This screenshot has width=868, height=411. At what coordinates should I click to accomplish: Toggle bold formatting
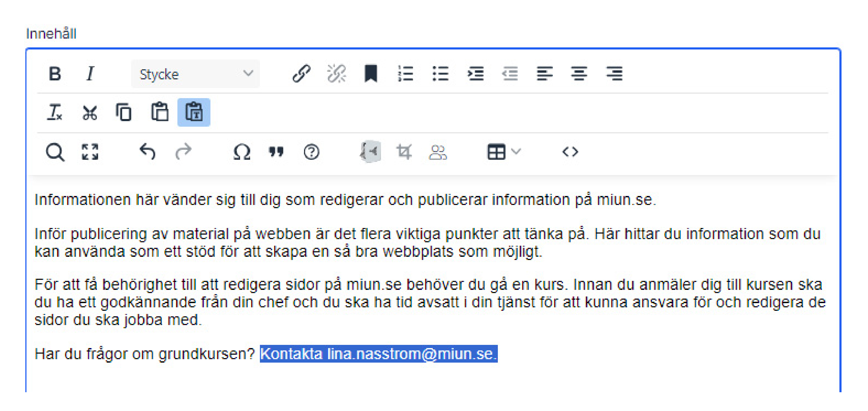[55, 74]
